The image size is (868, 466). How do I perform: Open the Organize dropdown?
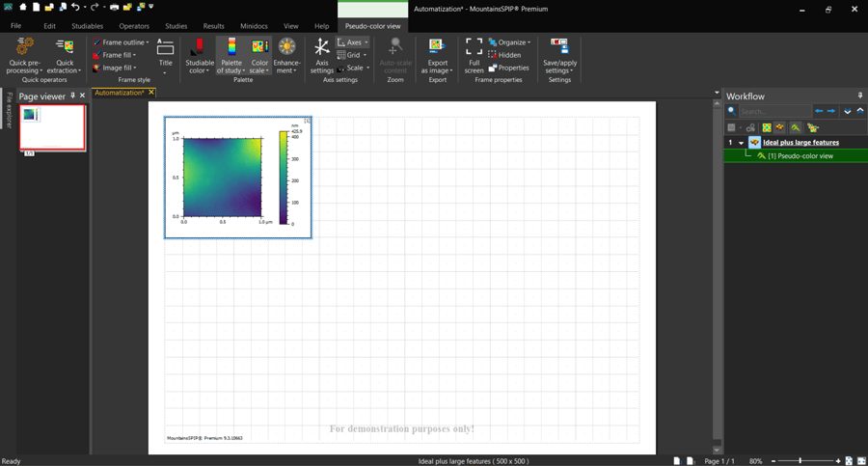pos(509,42)
